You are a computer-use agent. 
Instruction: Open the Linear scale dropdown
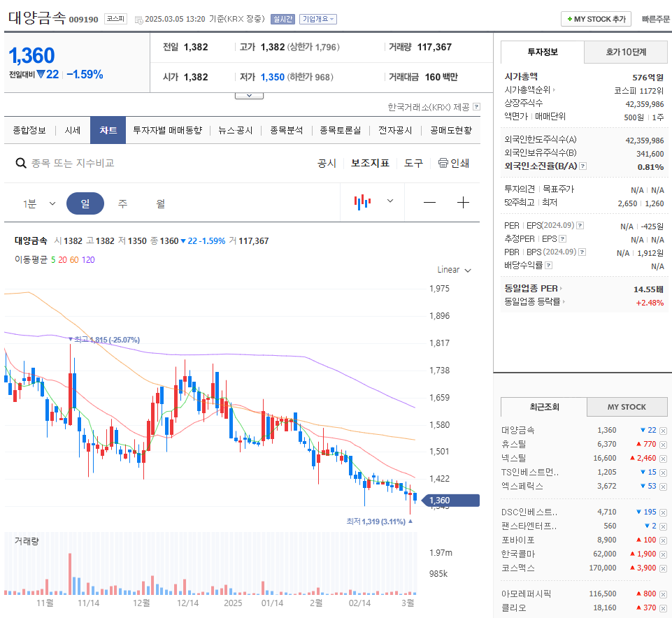coord(454,270)
